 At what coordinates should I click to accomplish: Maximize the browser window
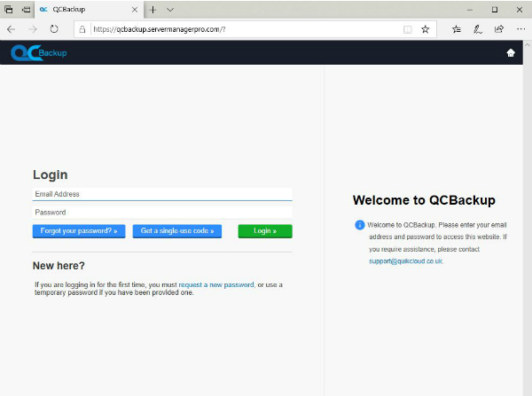point(495,10)
